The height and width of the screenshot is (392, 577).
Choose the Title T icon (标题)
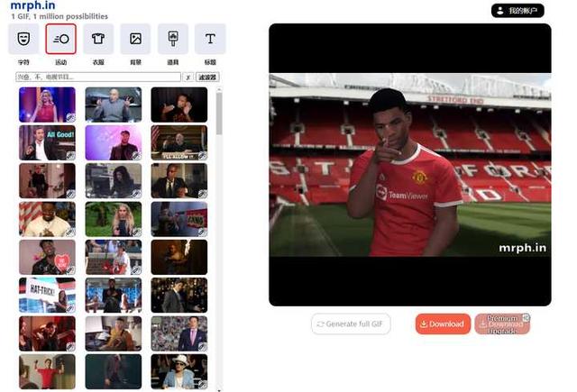pos(210,39)
